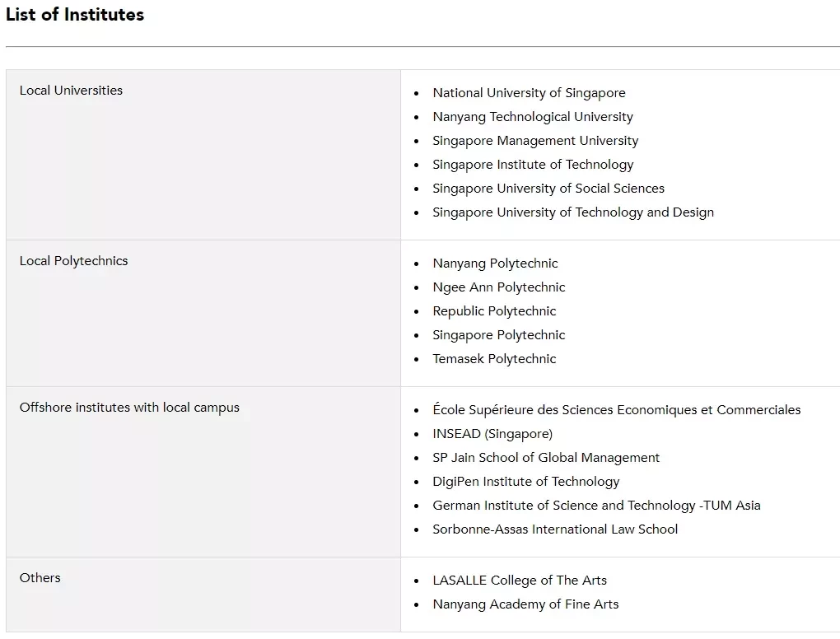
Task: Select Singapore University of Social Sciences
Action: coord(548,189)
